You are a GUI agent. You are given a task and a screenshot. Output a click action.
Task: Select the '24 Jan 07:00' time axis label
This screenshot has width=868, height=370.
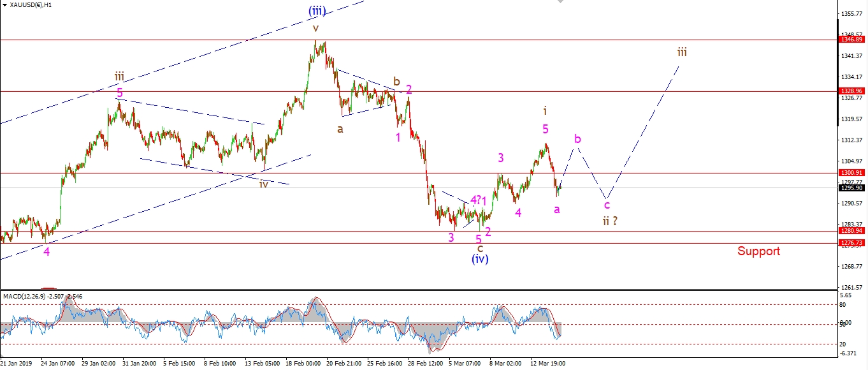click(x=59, y=364)
